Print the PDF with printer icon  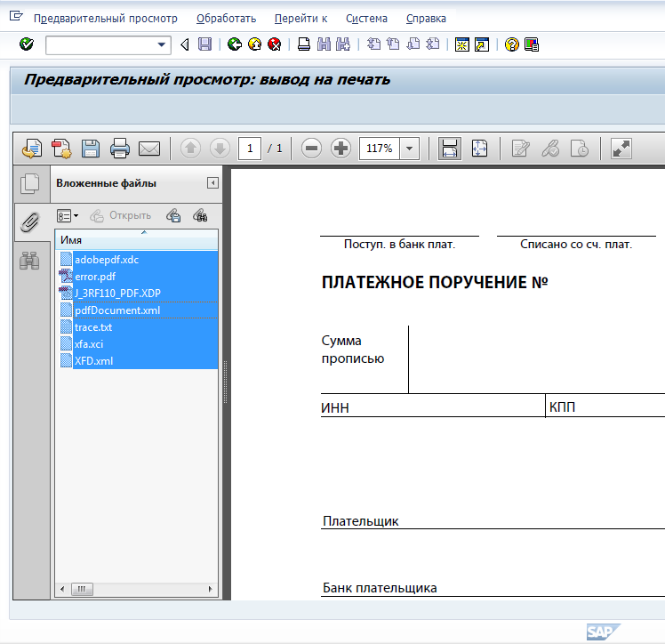click(x=120, y=149)
